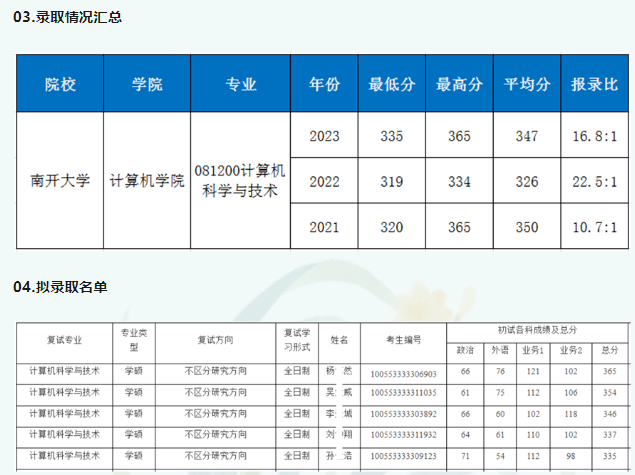Click 业务2 score 118
Viewport: 635px width, 475px height.
click(571, 414)
